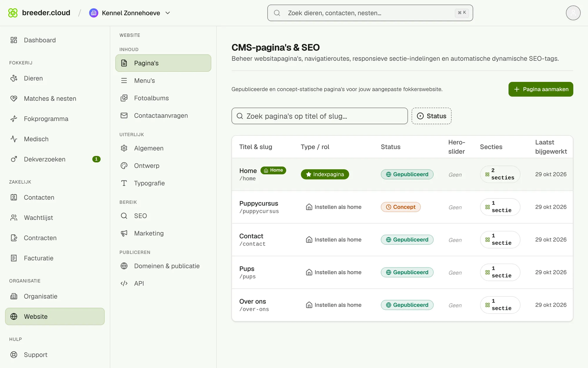Click the Contactaanvragen envelope icon
The width and height of the screenshot is (588, 368).
click(124, 115)
